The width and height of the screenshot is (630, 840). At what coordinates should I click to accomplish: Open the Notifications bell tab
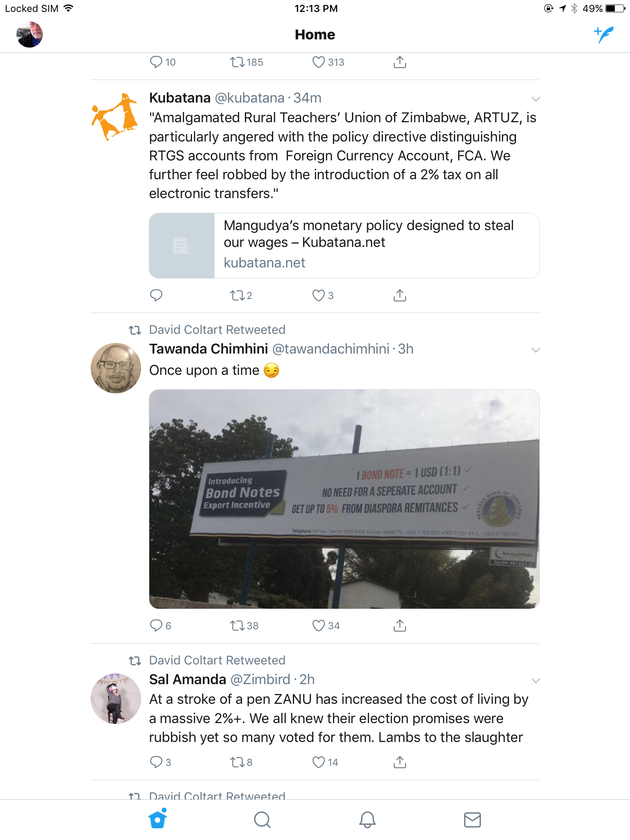[x=367, y=820]
